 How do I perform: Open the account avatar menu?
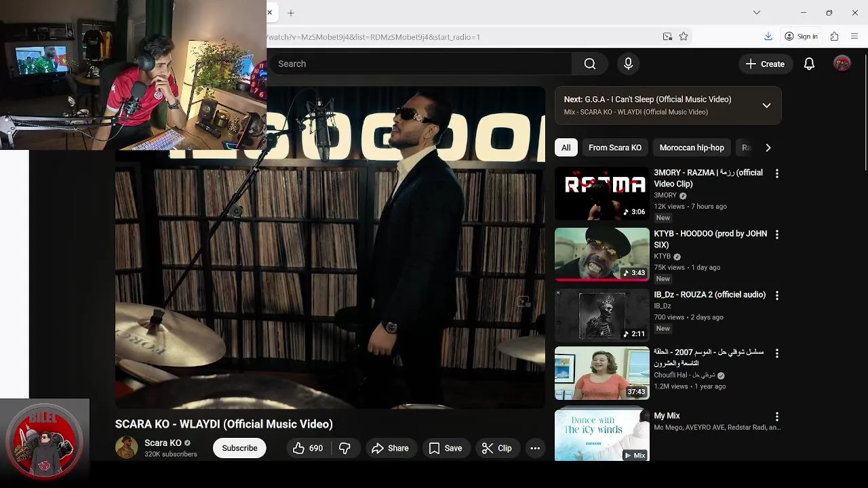pyautogui.click(x=842, y=64)
